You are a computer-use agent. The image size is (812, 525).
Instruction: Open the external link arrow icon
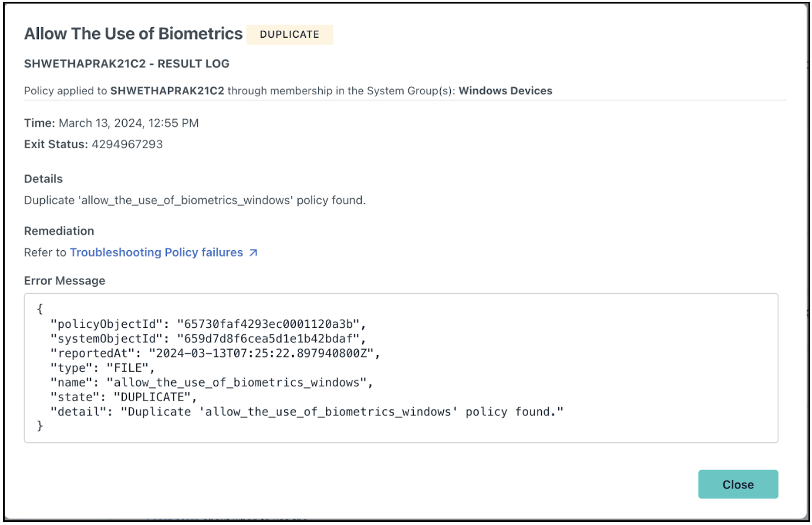(253, 252)
